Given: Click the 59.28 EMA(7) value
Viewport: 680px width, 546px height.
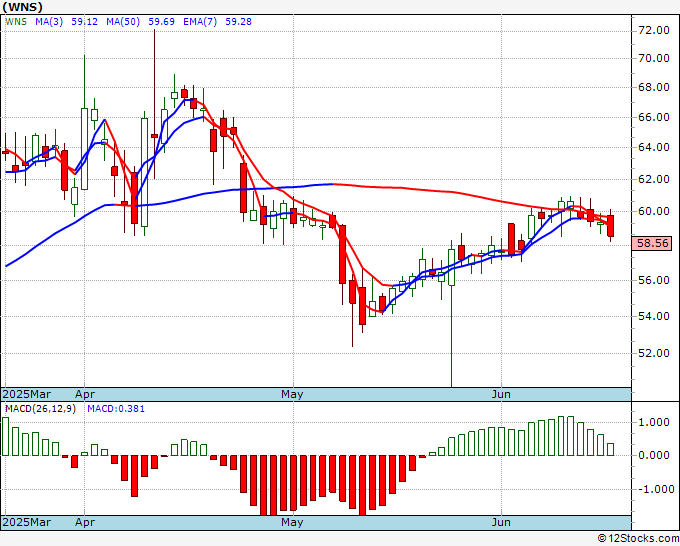Looking at the screenshot, I should pyautogui.click(x=238, y=22).
